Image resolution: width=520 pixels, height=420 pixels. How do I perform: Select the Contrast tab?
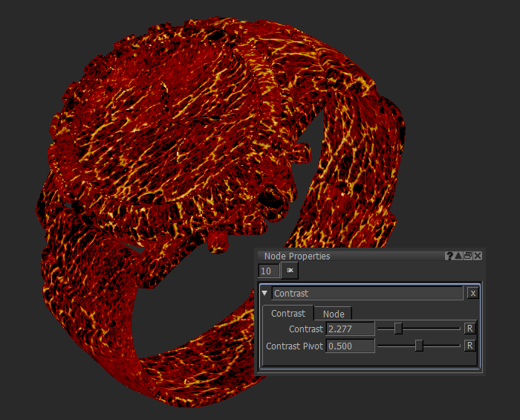pyautogui.click(x=287, y=314)
